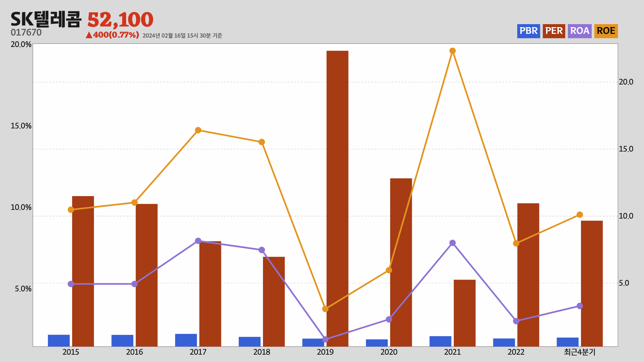
Task: Click the 2018 x-axis label
Action: point(262,352)
